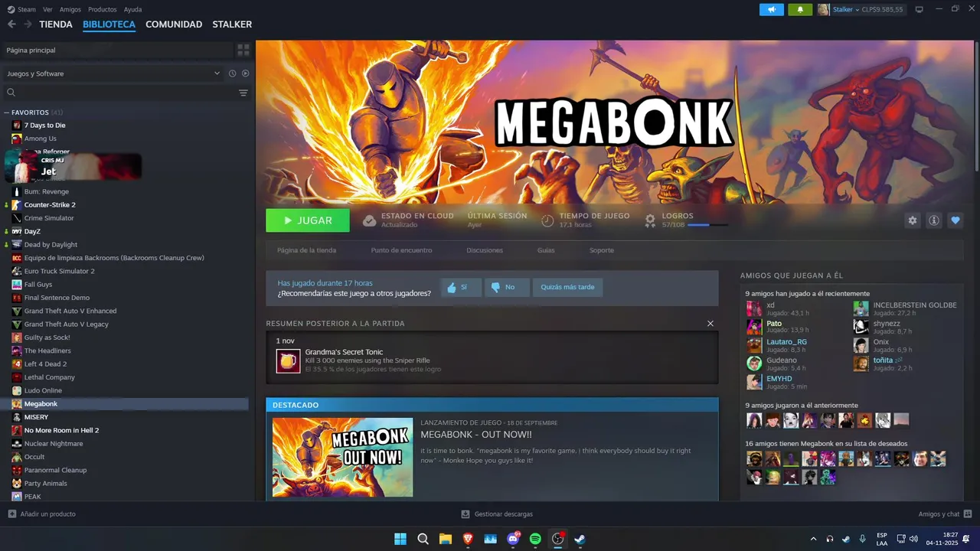This screenshot has height=551, width=980.
Task: Go forward with the right arrow
Action: pos(28,24)
